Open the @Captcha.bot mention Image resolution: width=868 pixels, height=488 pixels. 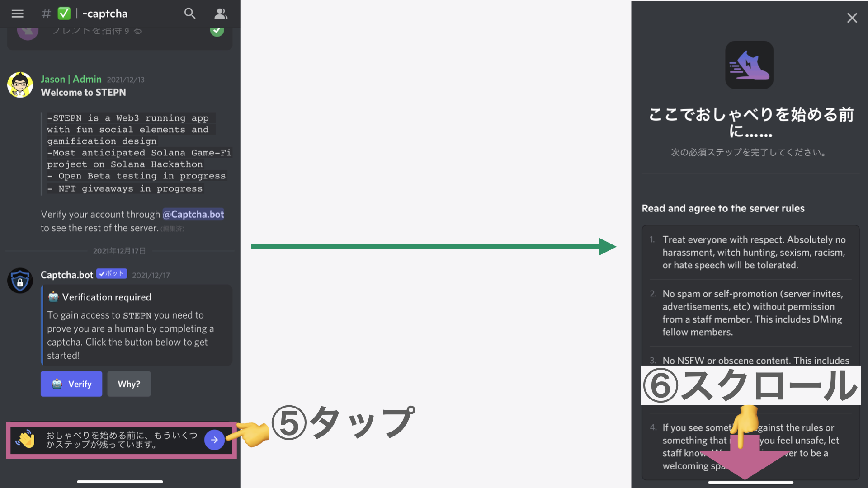(x=193, y=214)
